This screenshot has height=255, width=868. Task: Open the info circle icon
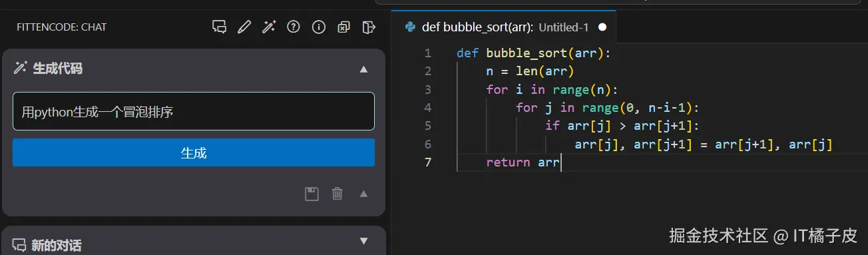pos(319,27)
